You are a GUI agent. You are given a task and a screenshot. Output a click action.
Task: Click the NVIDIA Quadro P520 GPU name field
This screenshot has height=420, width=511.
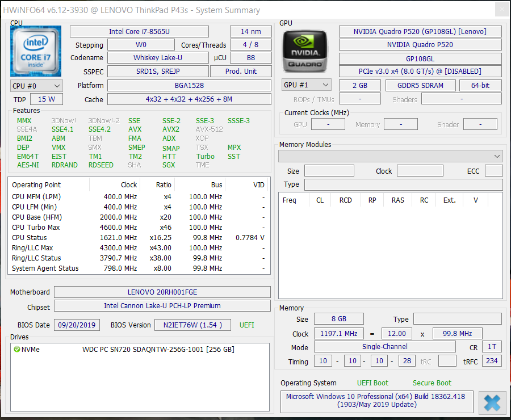point(420,45)
